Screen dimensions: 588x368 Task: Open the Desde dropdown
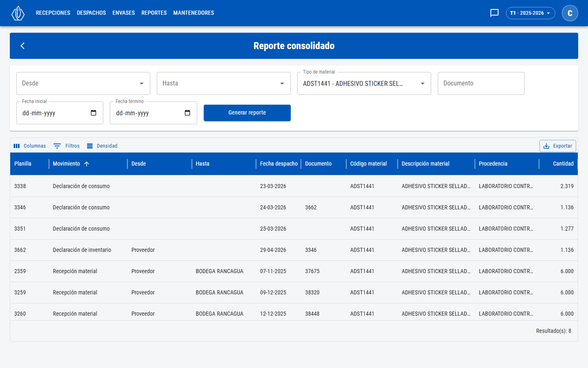[83, 83]
